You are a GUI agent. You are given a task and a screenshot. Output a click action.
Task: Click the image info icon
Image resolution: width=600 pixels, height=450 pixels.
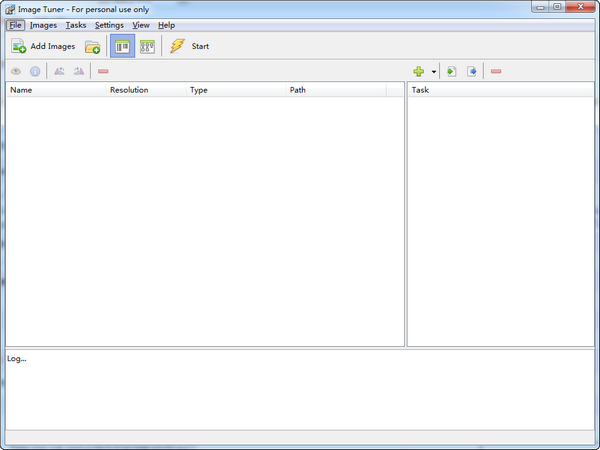35,71
